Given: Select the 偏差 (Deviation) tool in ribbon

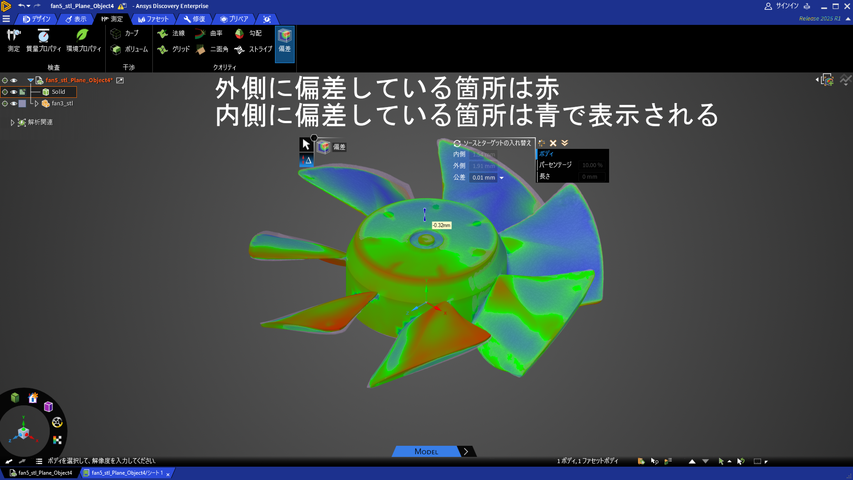Looking at the screenshot, I should point(284,40).
